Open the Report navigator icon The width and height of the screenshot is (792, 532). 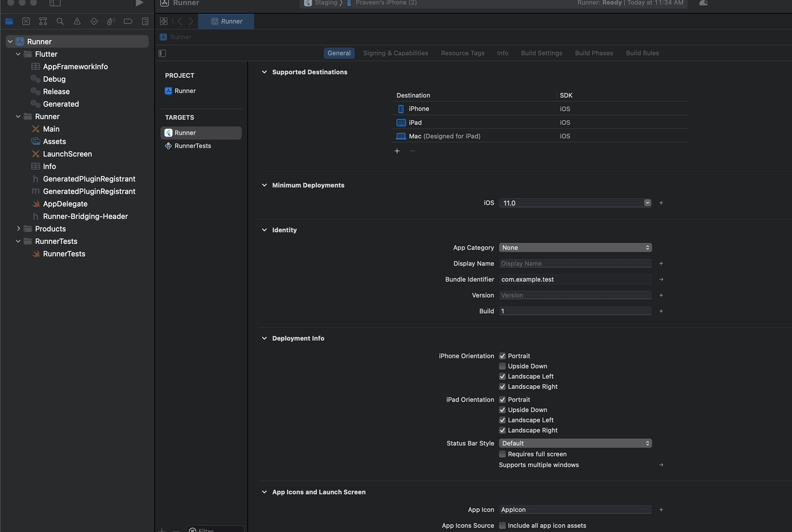[145, 22]
